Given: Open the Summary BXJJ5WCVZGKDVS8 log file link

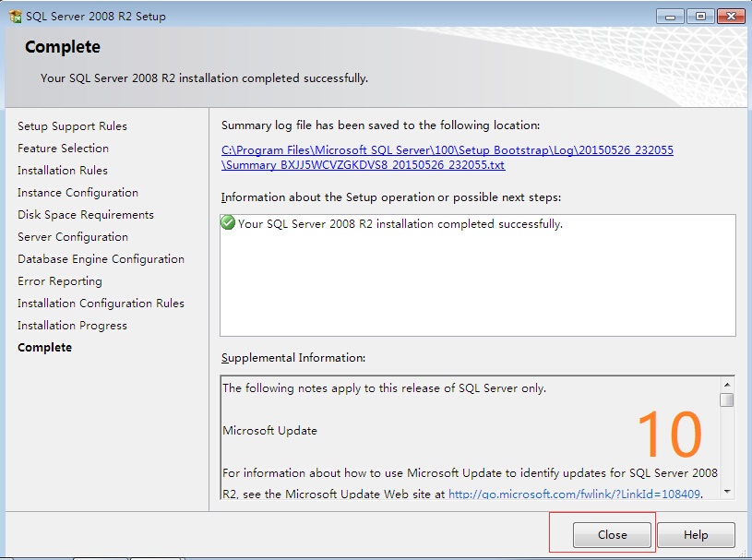Looking at the screenshot, I should click(x=364, y=165).
